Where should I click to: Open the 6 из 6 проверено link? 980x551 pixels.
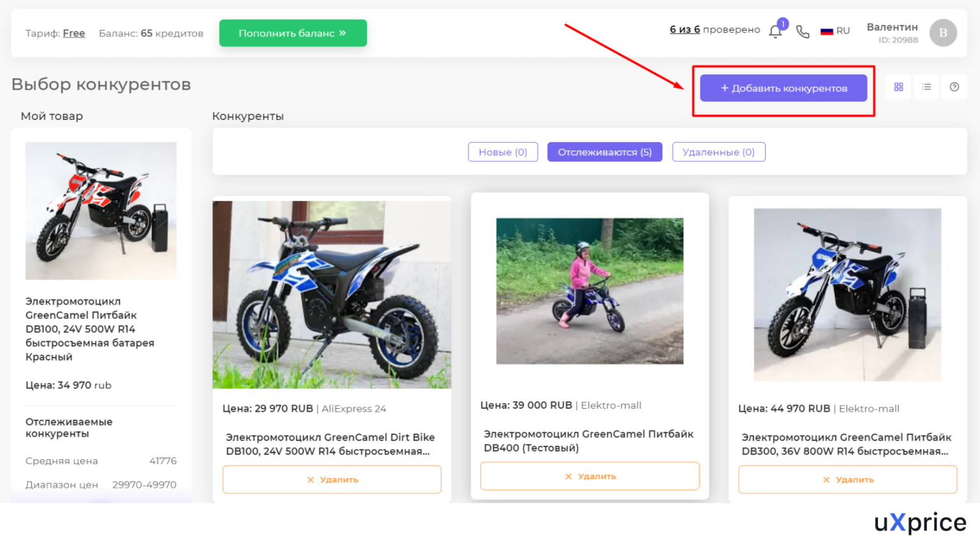click(x=715, y=29)
